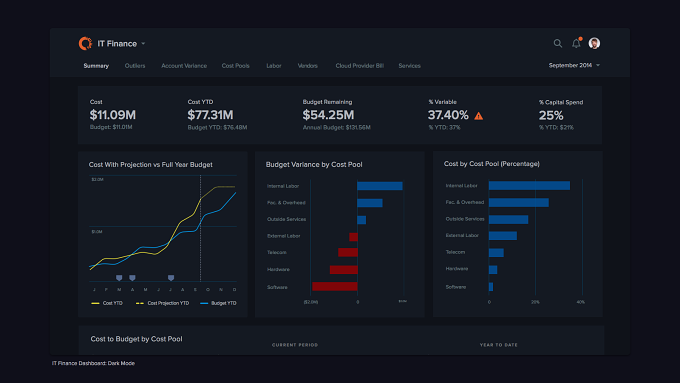Viewport: 680px width, 383px height.
Task: Click External Labor bar in Cost by Cost Pool chart
Action: pos(503,236)
